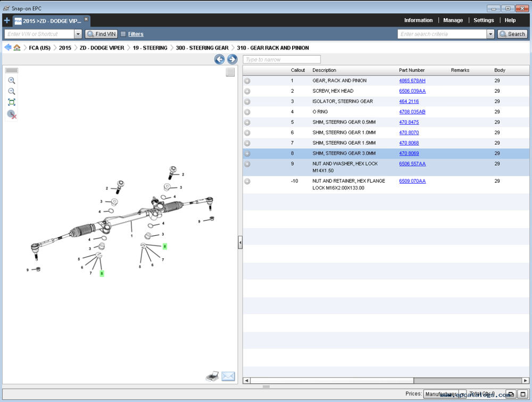Expand row for O RING part

(x=247, y=112)
